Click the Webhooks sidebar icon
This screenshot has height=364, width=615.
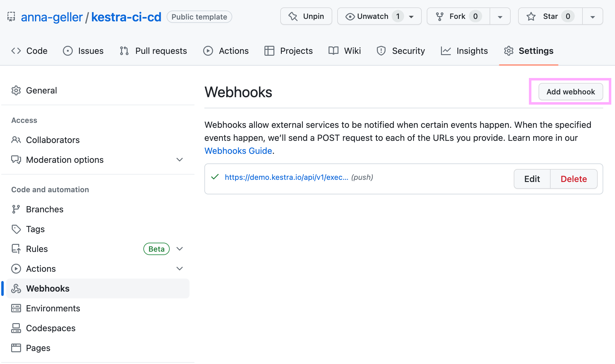point(16,288)
